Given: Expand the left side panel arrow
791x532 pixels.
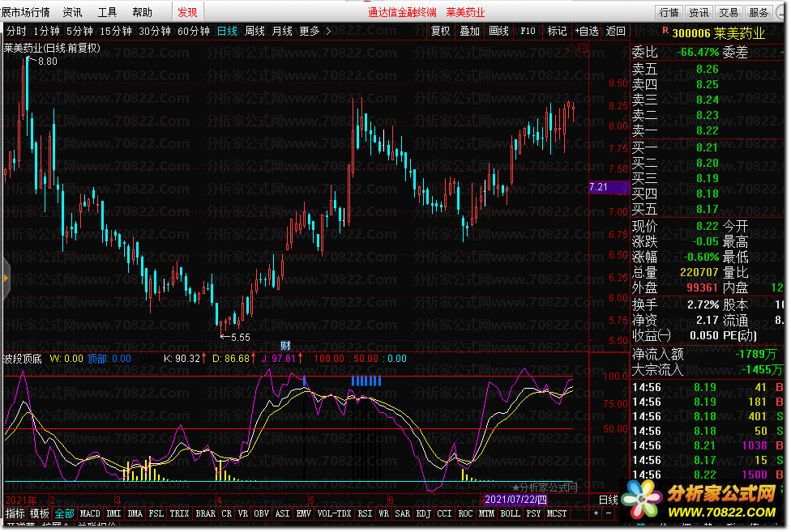Looking at the screenshot, I should pos(6,278).
